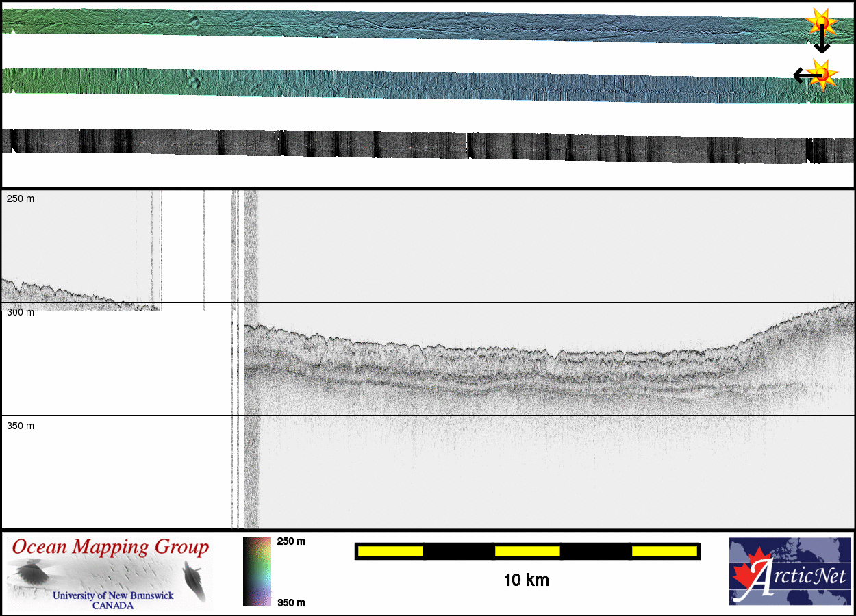856x616 pixels.
Task: Click the upper starburst marker icon
Action: tap(822, 23)
